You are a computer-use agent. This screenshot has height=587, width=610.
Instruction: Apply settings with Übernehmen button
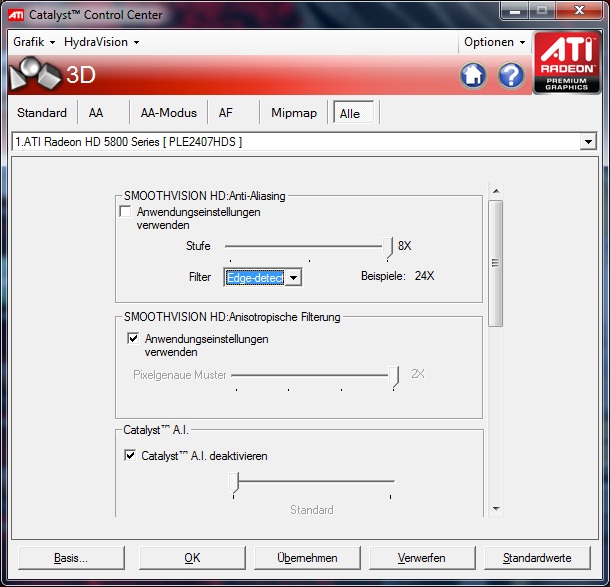[307, 558]
